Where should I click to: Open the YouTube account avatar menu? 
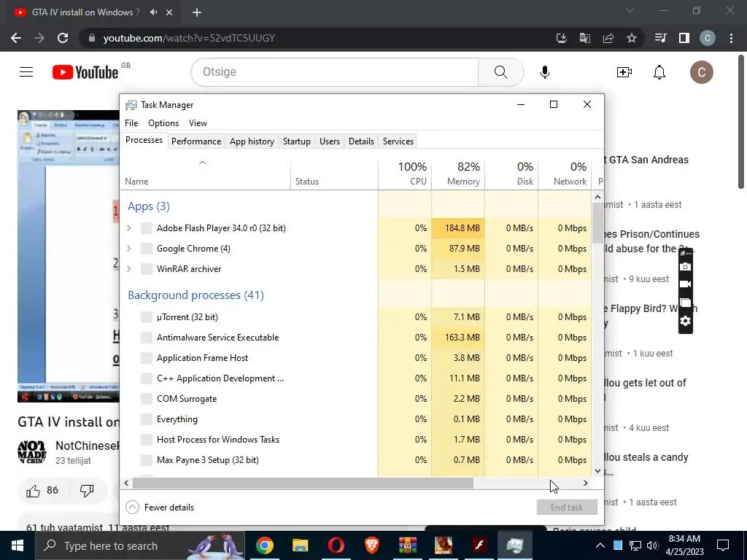[702, 72]
